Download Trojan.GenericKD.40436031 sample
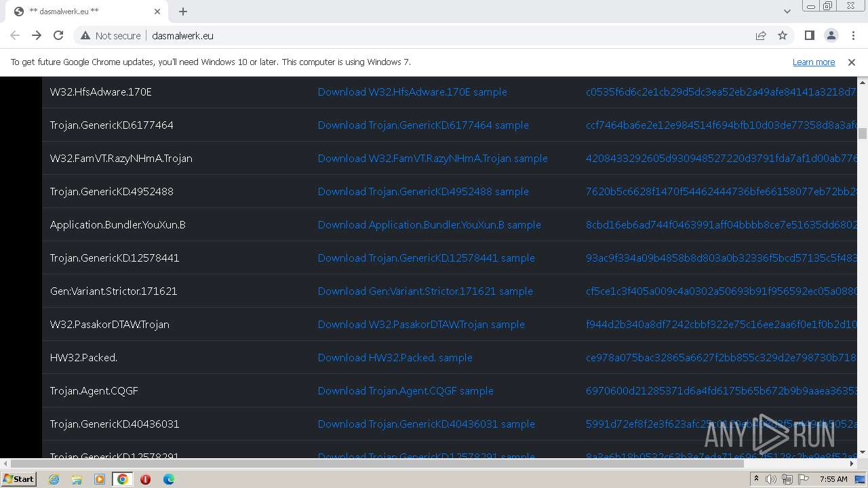The height and width of the screenshot is (488, 868). coord(427,424)
